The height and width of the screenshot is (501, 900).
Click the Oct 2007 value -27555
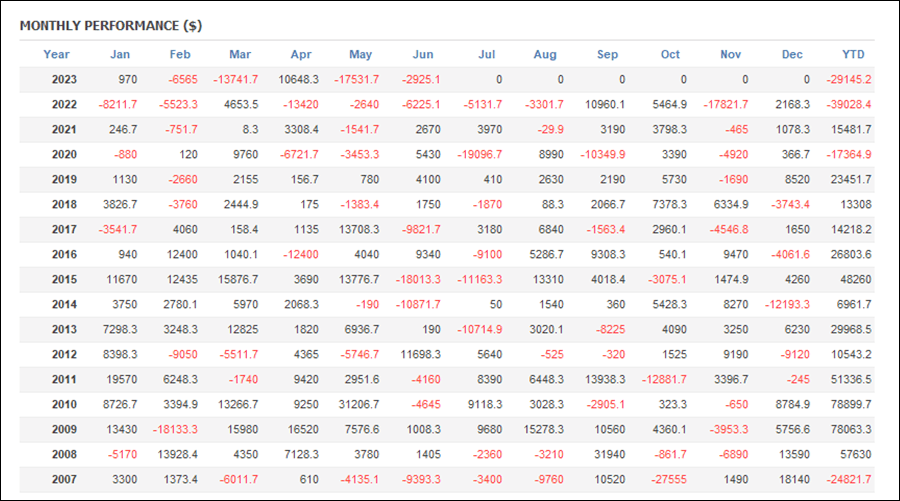point(669,479)
